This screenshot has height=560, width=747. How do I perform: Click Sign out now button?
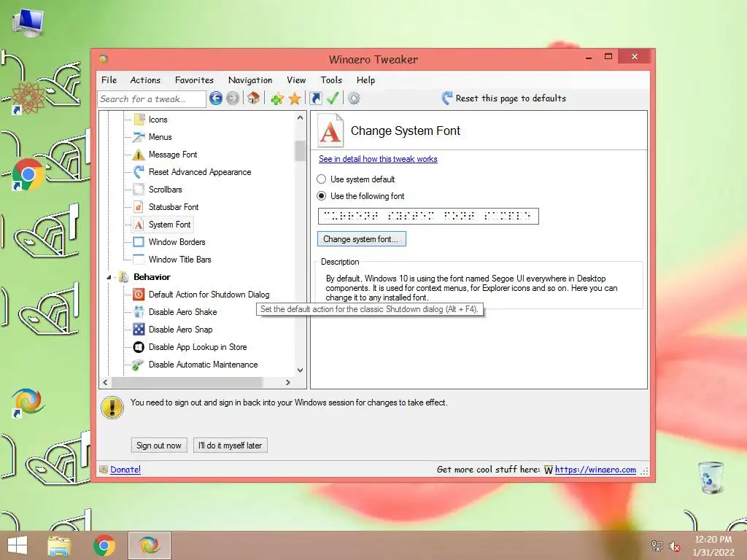pos(159,446)
